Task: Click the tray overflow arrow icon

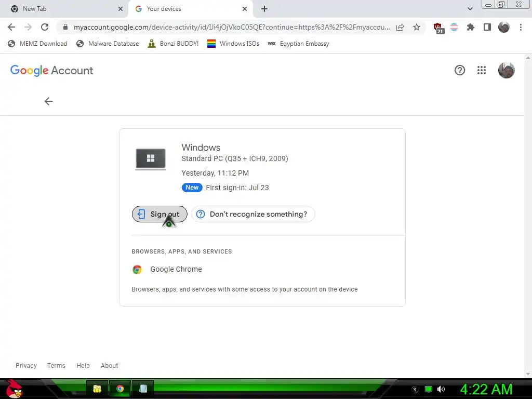Action: click(415, 390)
